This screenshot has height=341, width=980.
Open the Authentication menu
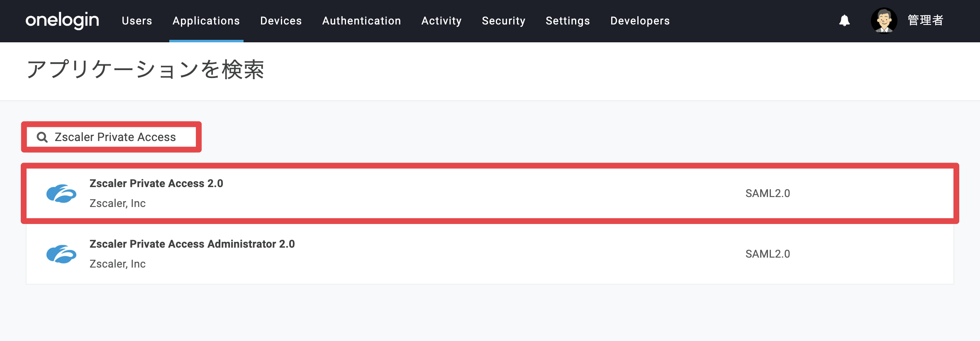coord(361,21)
